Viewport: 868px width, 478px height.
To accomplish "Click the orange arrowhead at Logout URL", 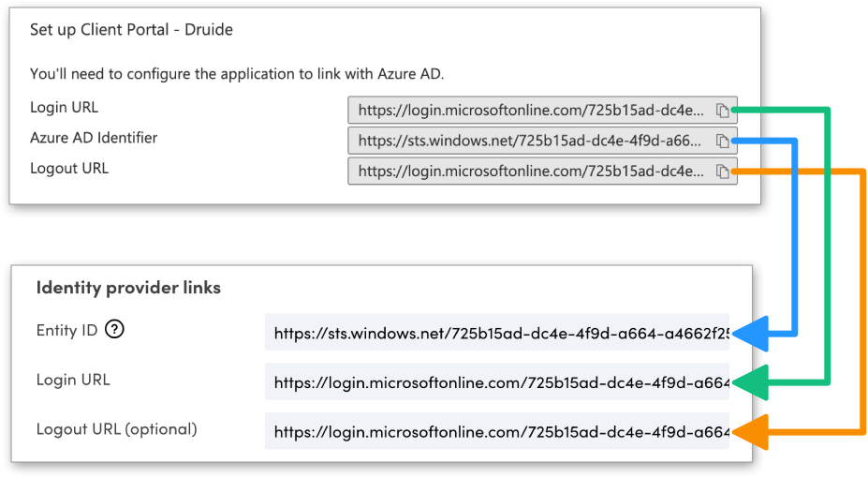I will 752,432.
